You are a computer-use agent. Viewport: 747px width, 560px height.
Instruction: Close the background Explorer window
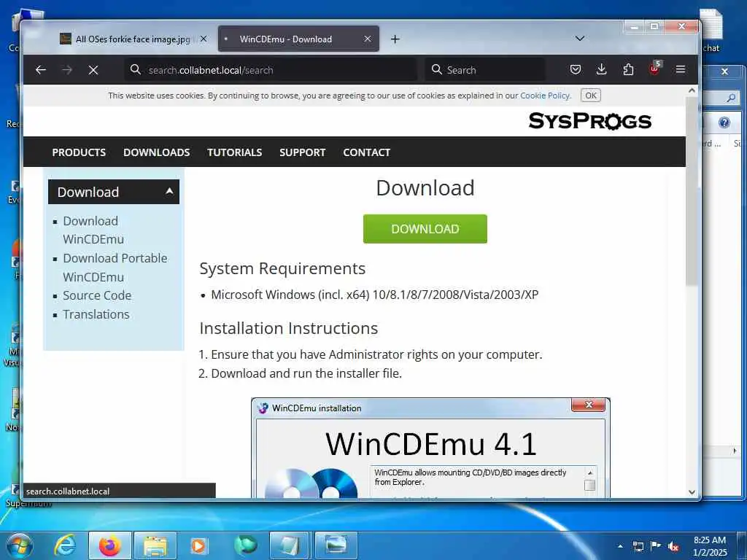(x=724, y=71)
